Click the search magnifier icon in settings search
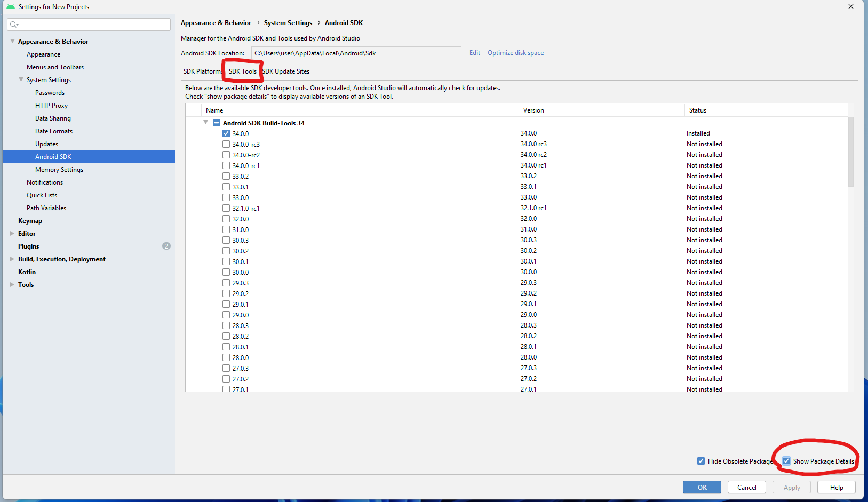 point(14,25)
